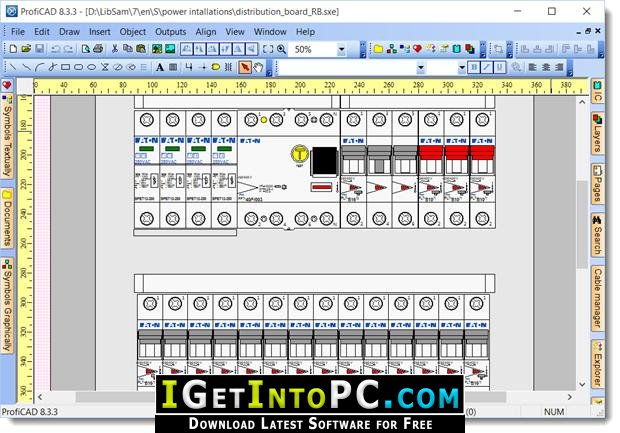Toggle Italic text formatting
The width and height of the screenshot is (620, 433).
pos(486,68)
